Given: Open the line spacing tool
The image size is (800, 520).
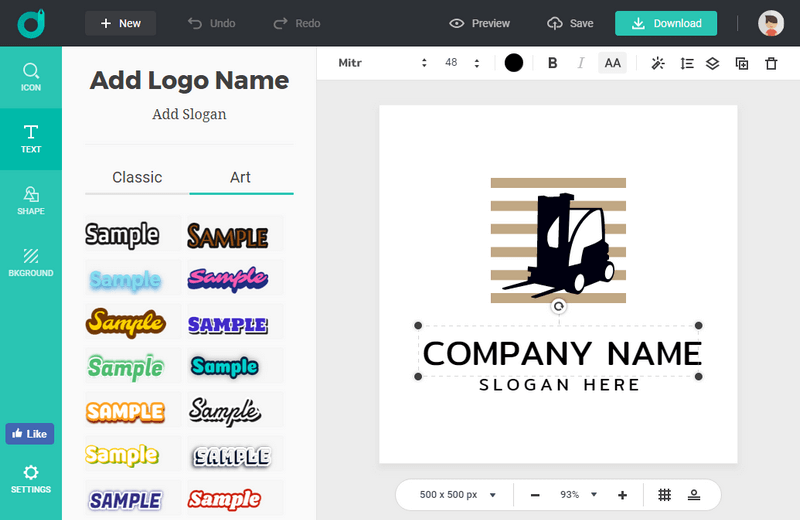Looking at the screenshot, I should tap(686, 63).
